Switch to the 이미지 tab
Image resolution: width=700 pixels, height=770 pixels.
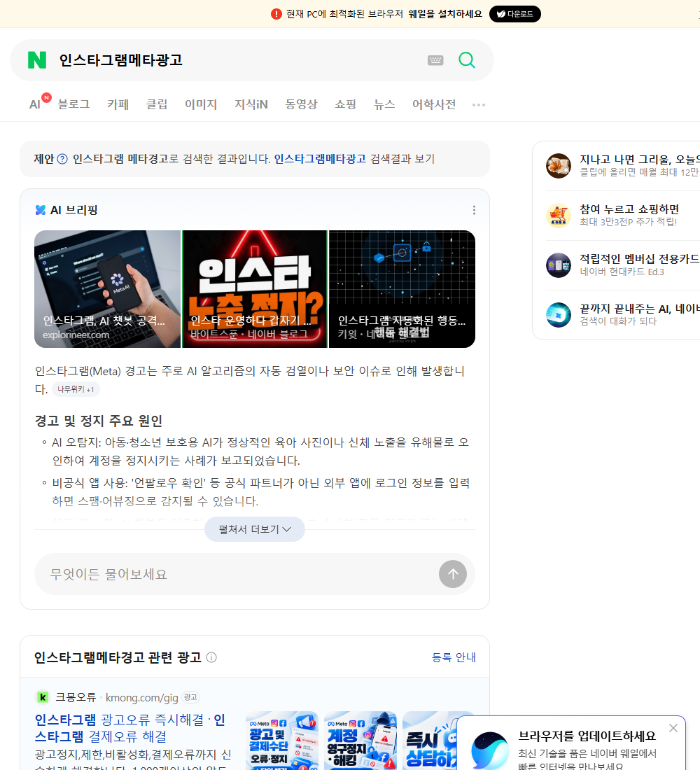pos(201,104)
